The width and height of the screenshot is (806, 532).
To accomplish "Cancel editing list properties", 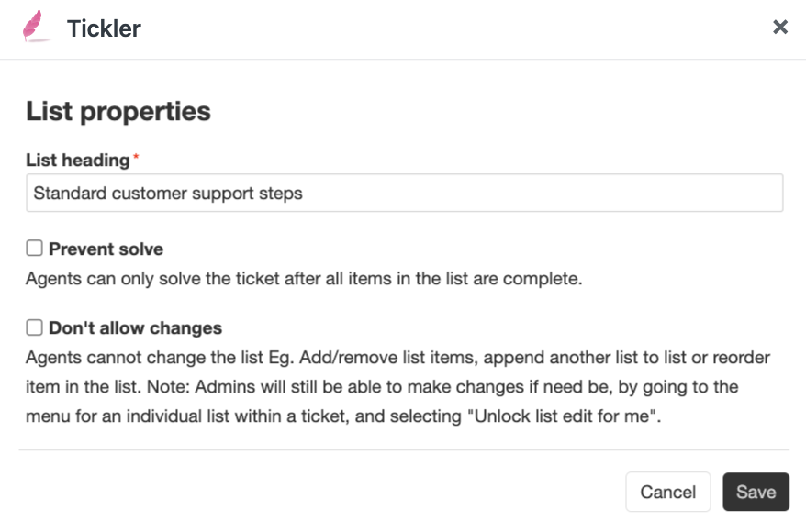I will point(667,492).
